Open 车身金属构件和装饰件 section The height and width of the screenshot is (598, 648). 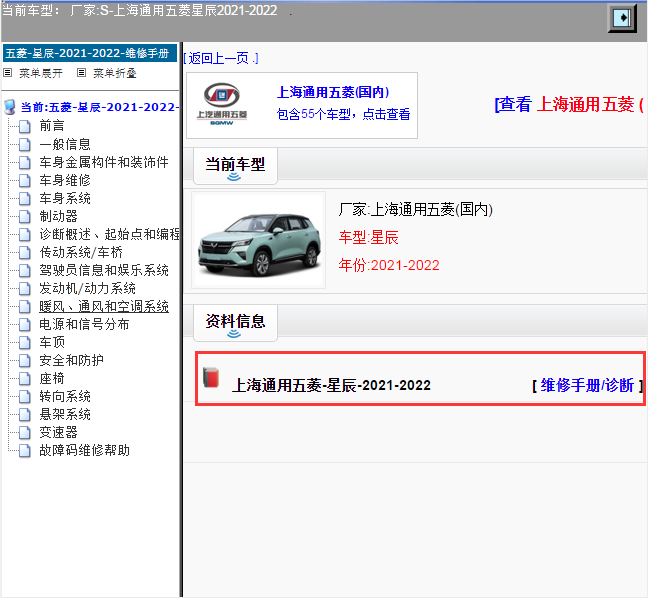pyautogui.click(x=104, y=162)
